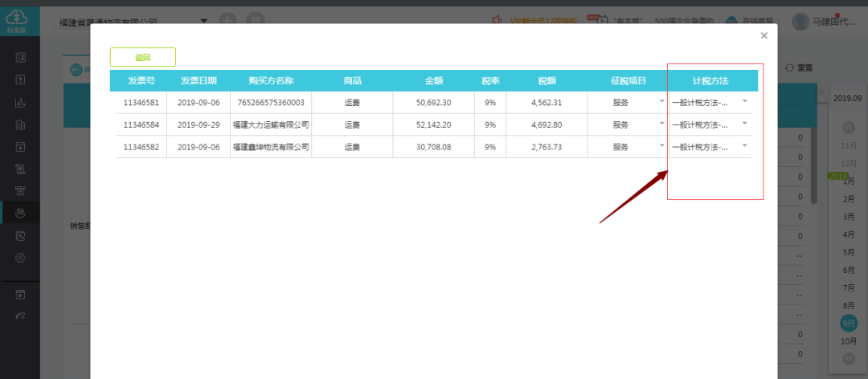
Task: Select 3月 in the month timeline
Action: click(x=849, y=217)
